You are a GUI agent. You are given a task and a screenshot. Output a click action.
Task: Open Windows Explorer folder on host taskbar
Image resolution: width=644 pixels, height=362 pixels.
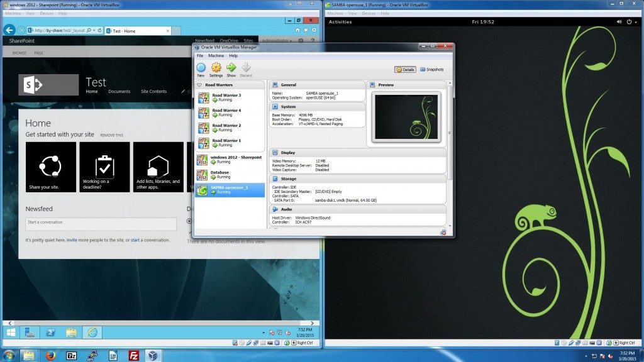click(x=29, y=356)
